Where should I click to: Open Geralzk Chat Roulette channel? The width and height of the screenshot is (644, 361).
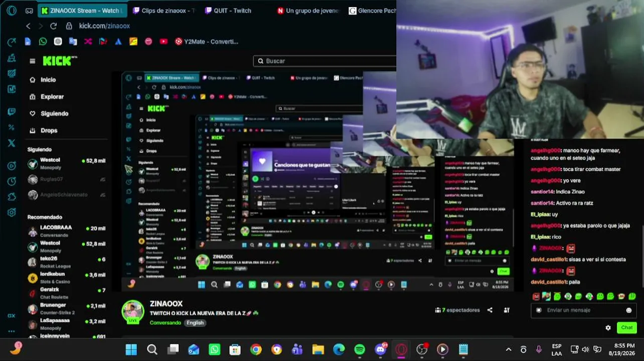point(67,293)
